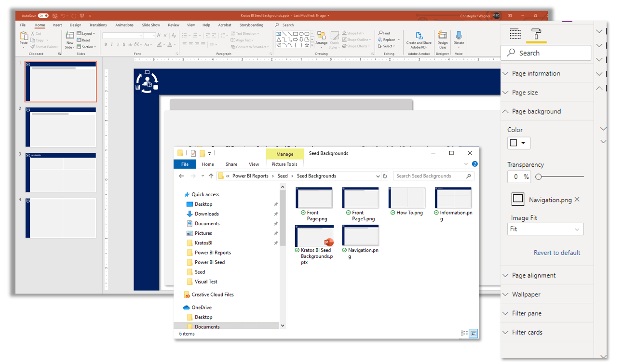The height and width of the screenshot is (364, 623).
Task: Click the Dictate microphone icon
Action: tap(459, 37)
